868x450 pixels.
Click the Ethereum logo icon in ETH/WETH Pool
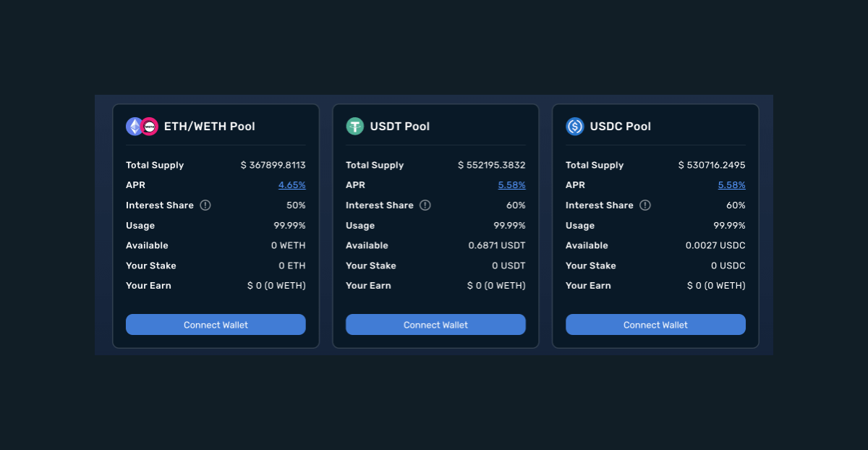[134, 127]
